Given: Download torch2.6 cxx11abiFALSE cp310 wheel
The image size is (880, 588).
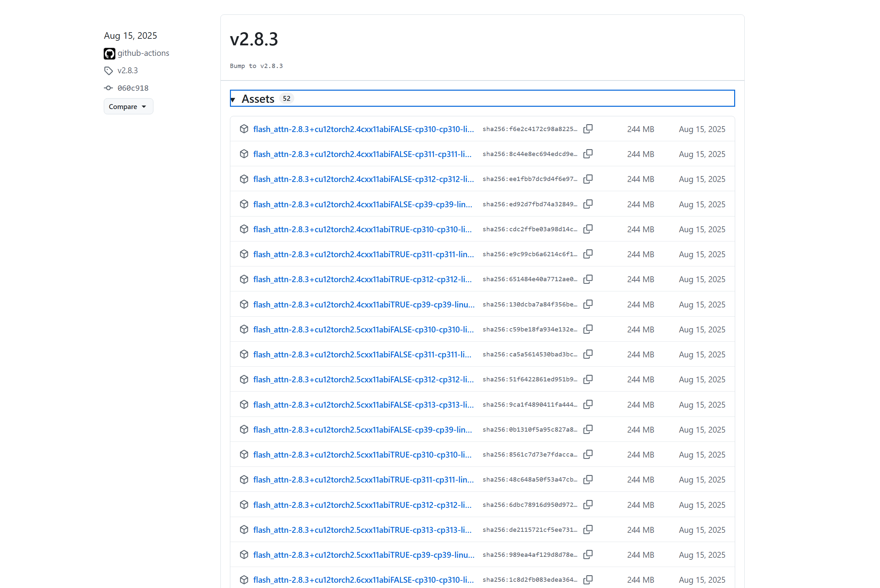Looking at the screenshot, I should pyautogui.click(x=363, y=580).
